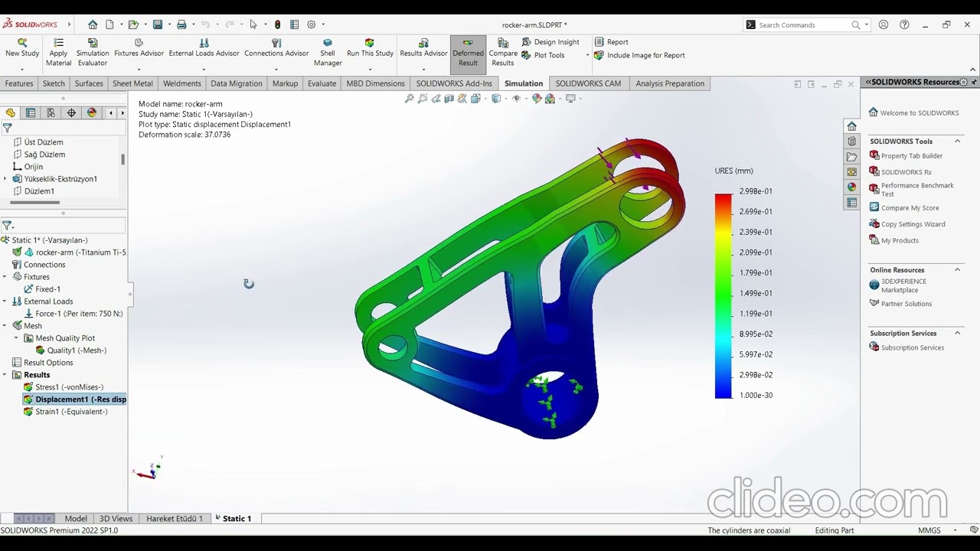The height and width of the screenshot is (551, 980).
Task: Switch to the SOLIDWORKS CAM tab
Action: pyautogui.click(x=588, y=83)
